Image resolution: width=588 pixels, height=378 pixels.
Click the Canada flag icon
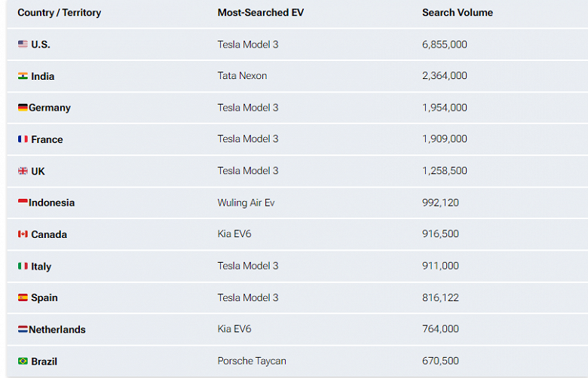click(x=23, y=234)
